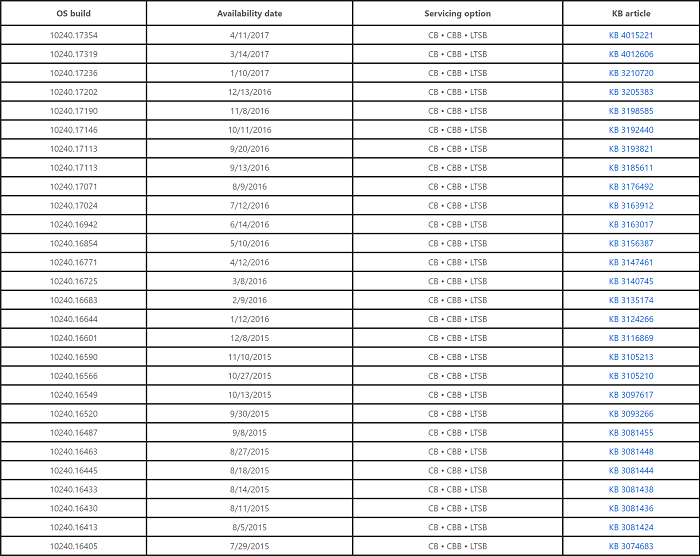Click the availability date 10/13/2015
Screen dimensions: 700x556
250,395
